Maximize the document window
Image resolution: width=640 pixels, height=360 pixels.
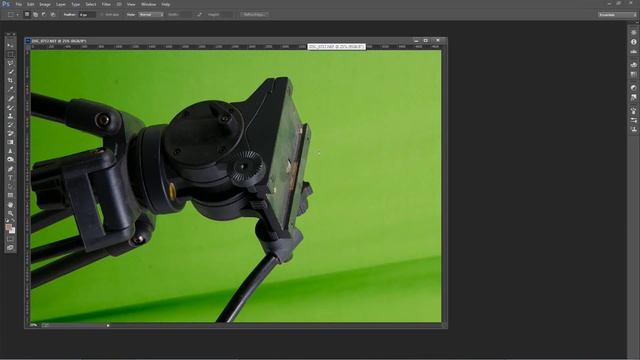coord(426,40)
